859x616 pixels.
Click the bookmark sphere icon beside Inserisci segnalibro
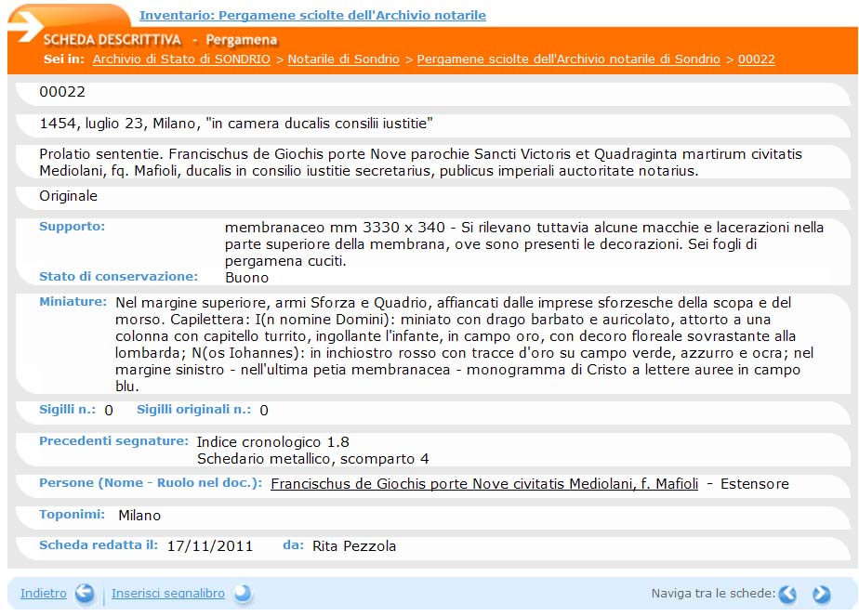coord(242,594)
